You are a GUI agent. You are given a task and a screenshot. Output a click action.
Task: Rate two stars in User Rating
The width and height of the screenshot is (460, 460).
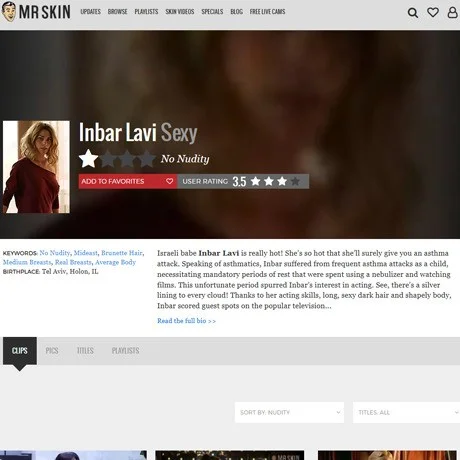click(x=269, y=181)
